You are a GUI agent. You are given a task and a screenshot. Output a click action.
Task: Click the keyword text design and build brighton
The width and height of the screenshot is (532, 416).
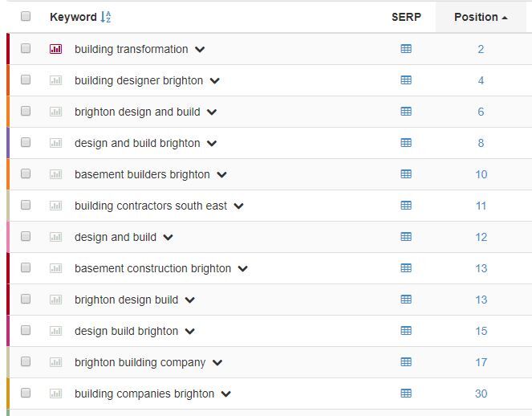tap(137, 143)
